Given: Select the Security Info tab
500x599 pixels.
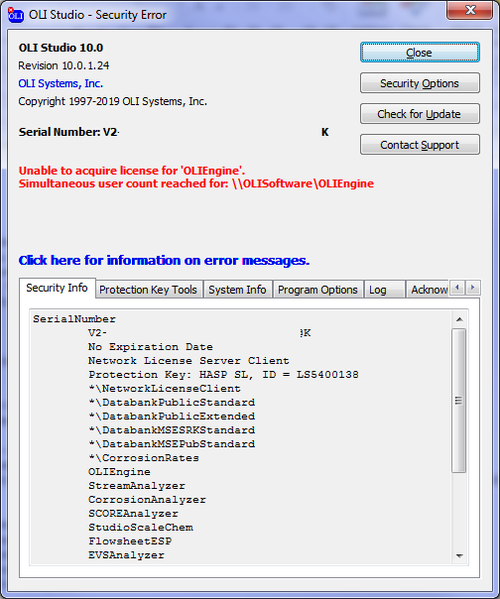Looking at the screenshot, I should 57,288.
